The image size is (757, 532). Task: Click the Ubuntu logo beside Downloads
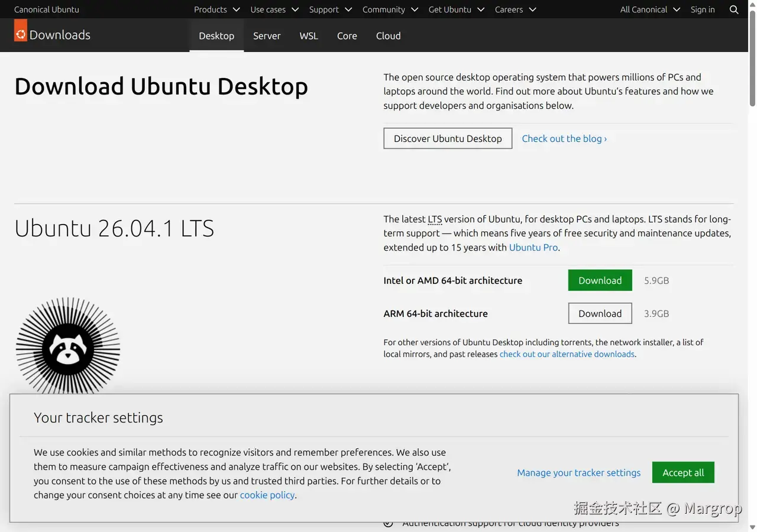21,30
